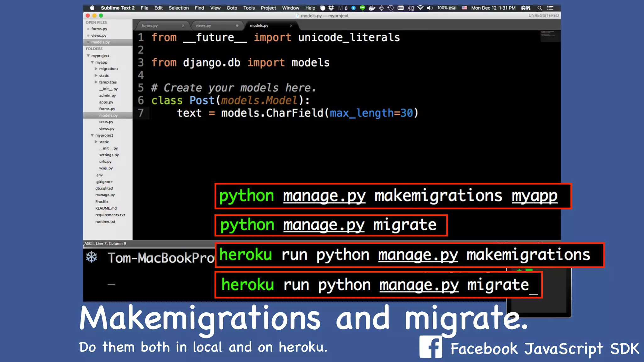644x362 pixels.
Task: Open apps.py in the sidebar
Action: (x=106, y=102)
